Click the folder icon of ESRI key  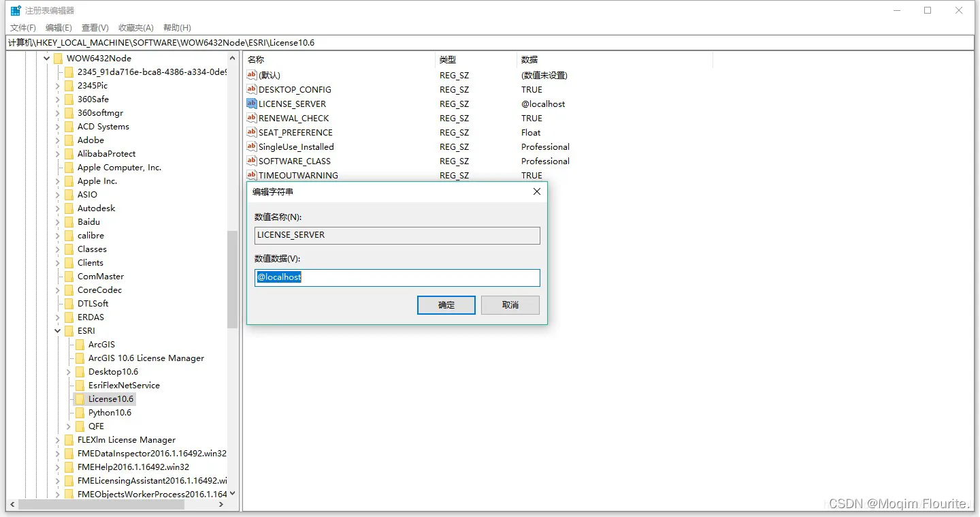(x=69, y=330)
